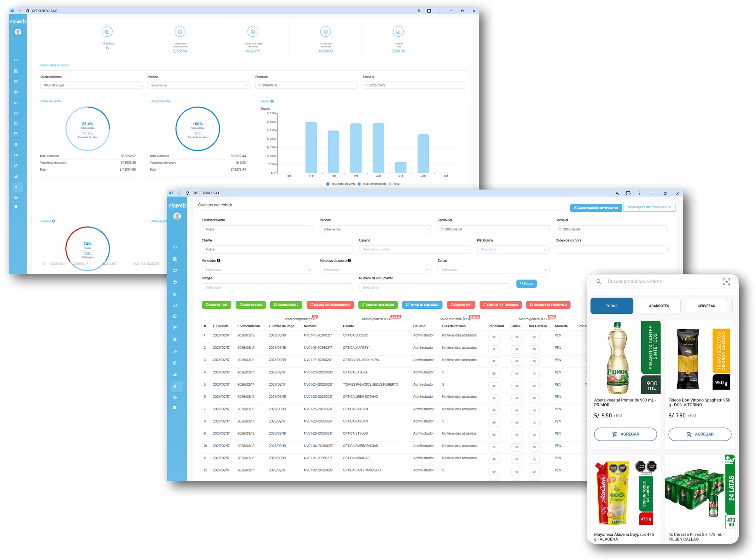Click the dollar sign sidebar icon in front window
This screenshot has height=560, width=755.
[x=175, y=386]
